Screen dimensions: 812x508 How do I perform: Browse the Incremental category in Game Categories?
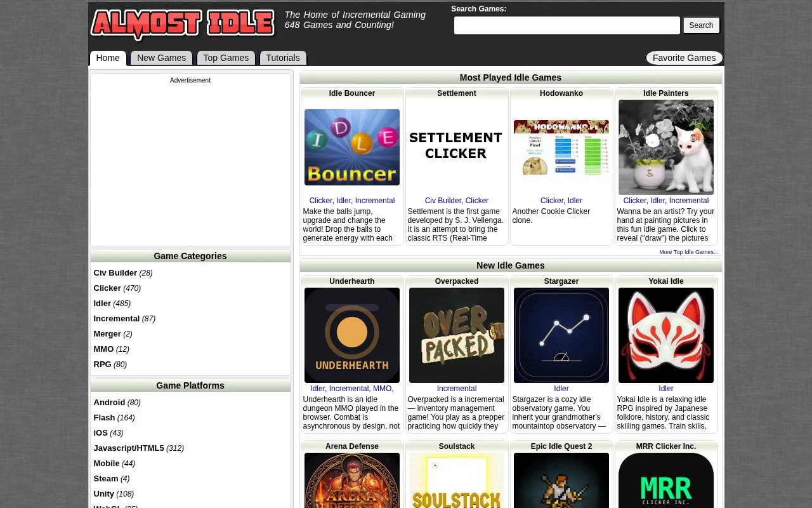[x=117, y=319]
